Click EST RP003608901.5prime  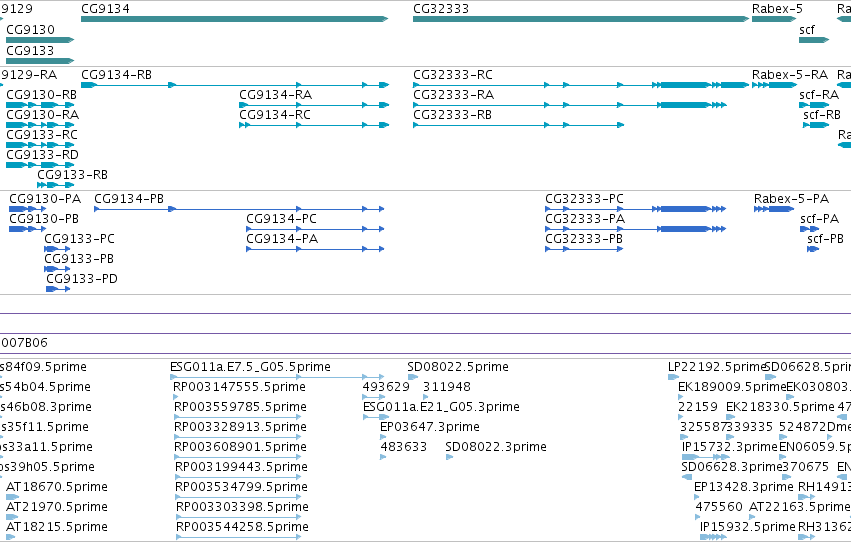pos(238,457)
